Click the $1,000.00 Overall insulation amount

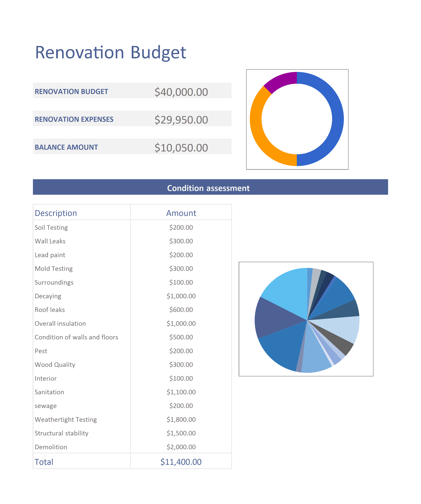pyautogui.click(x=181, y=324)
